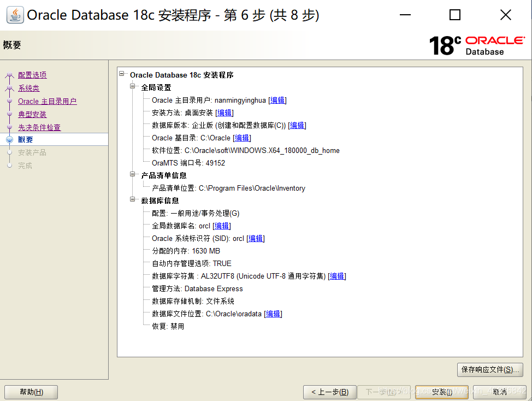
Task: Go back with 上一步(B) button
Action: click(330, 392)
